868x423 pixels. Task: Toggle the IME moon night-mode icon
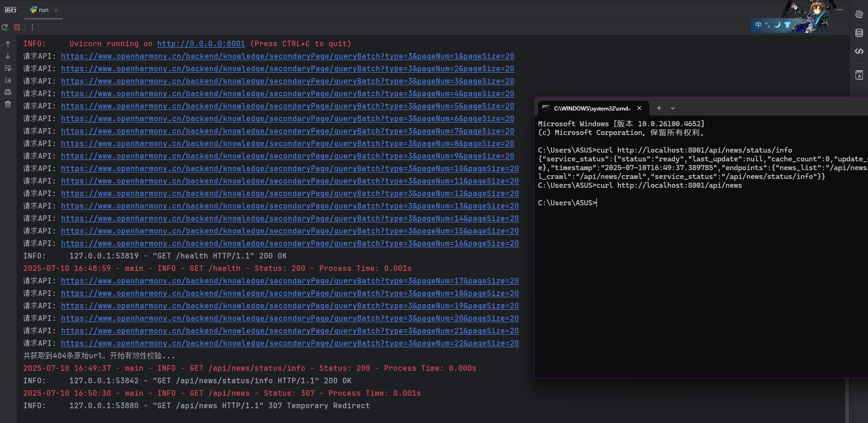click(777, 25)
